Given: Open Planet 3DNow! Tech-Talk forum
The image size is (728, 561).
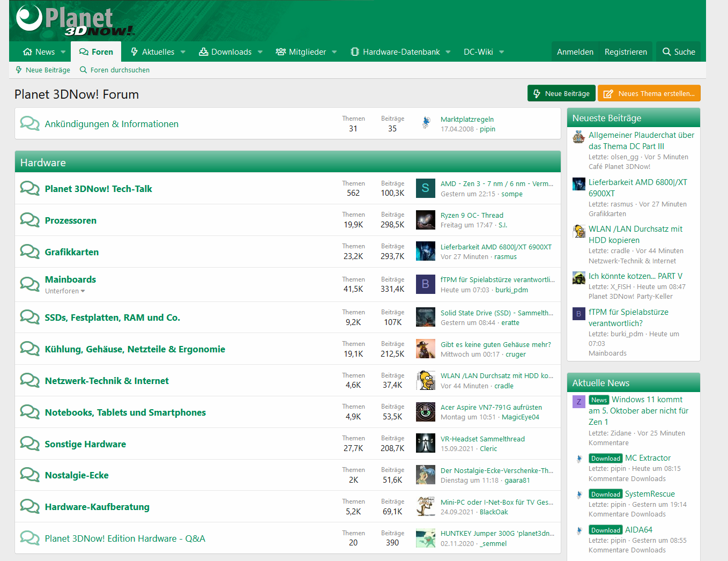Looking at the screenshot, I should tap(99, 189).
